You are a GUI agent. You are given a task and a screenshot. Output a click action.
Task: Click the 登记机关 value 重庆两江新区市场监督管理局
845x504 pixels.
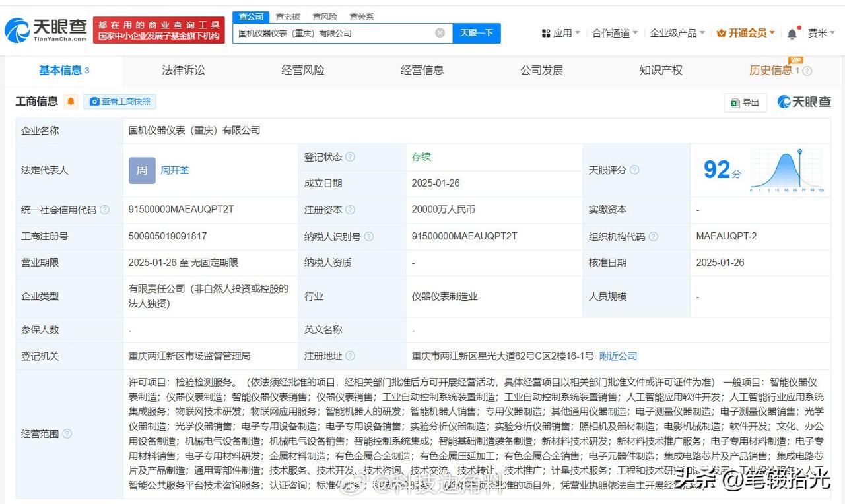190,356
